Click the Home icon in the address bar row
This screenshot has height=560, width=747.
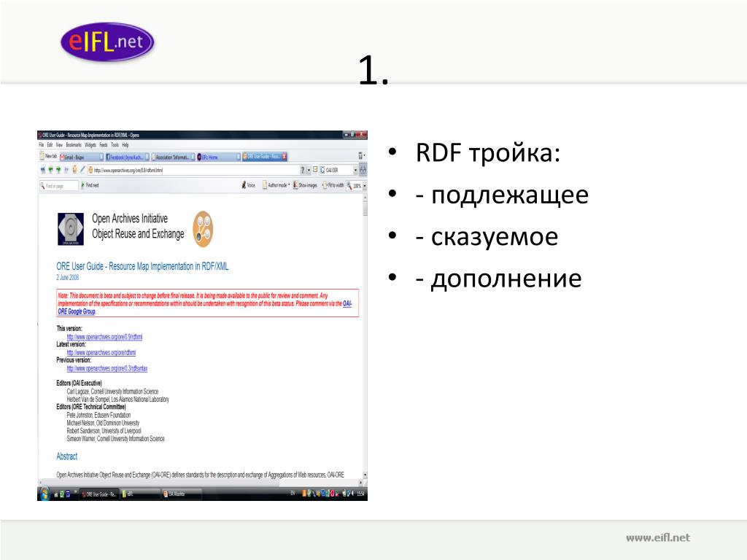74,170
